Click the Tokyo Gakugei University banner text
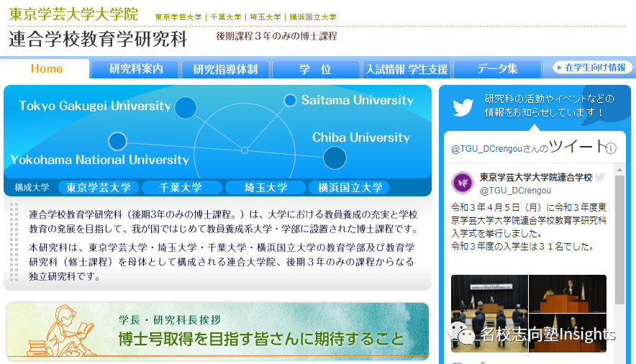The image size is (636, 364). coord(95,106)
